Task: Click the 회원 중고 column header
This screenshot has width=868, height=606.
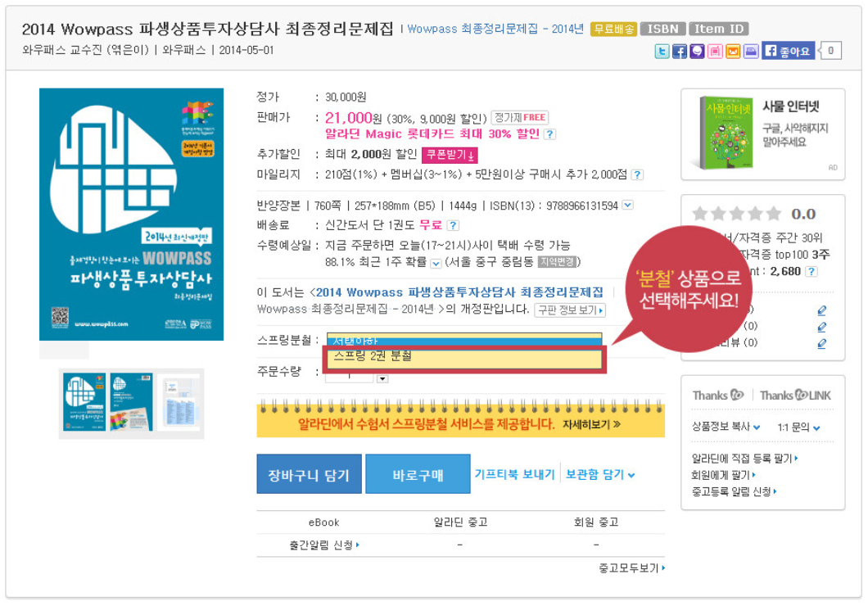Action: (x=595, y=522)
